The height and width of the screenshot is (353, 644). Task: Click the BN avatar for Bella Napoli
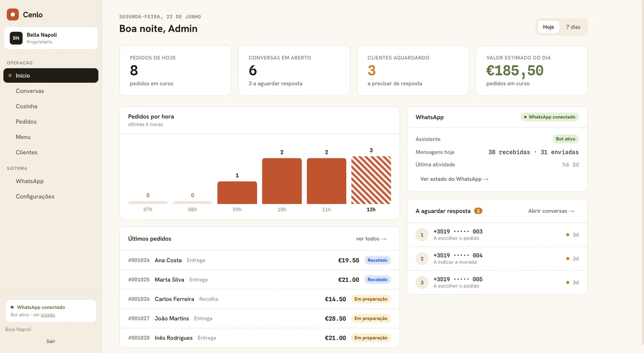point(16,38)
